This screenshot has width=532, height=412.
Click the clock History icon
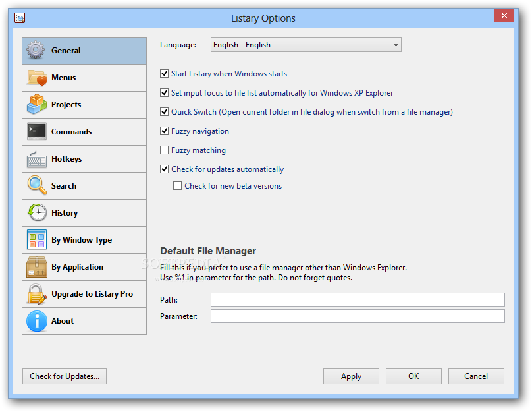tap(36, 213)
